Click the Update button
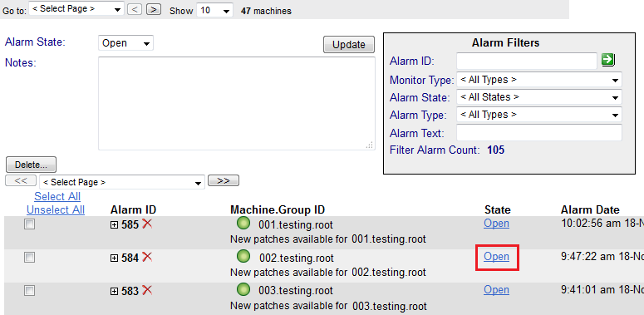 349,45
